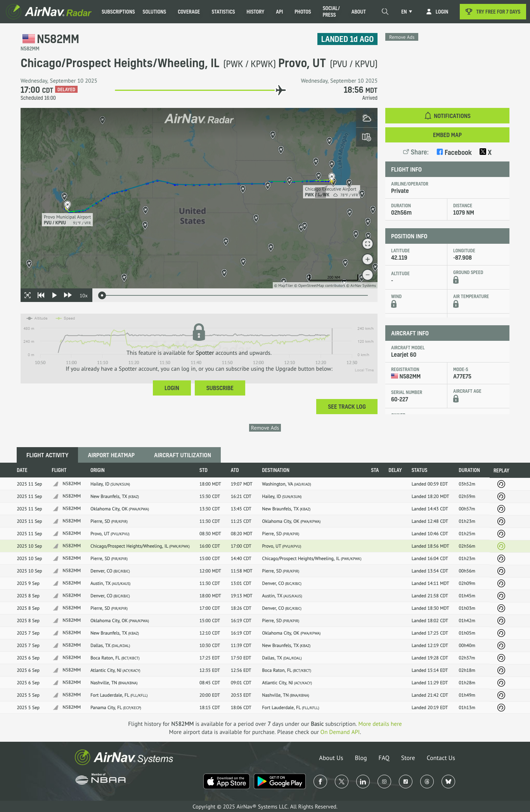
Task: Open the map settings layer icon
Action: (x=367, y=137)
